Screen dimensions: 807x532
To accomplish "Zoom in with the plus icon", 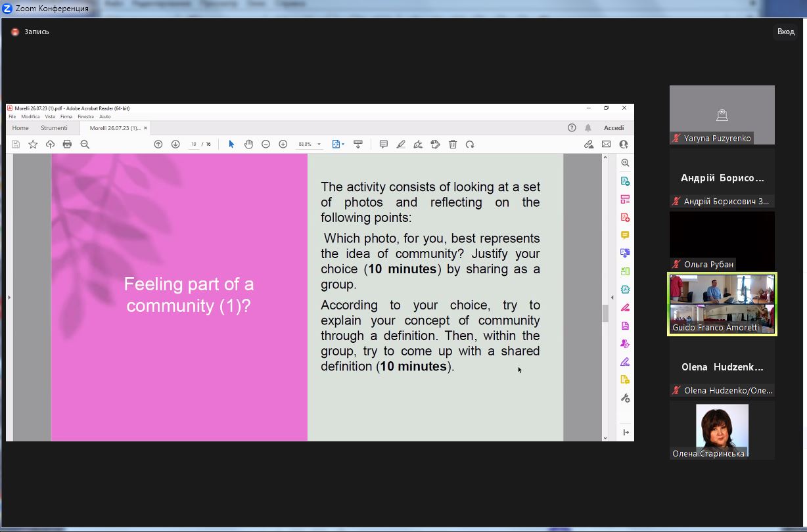I will coord(283,144).
